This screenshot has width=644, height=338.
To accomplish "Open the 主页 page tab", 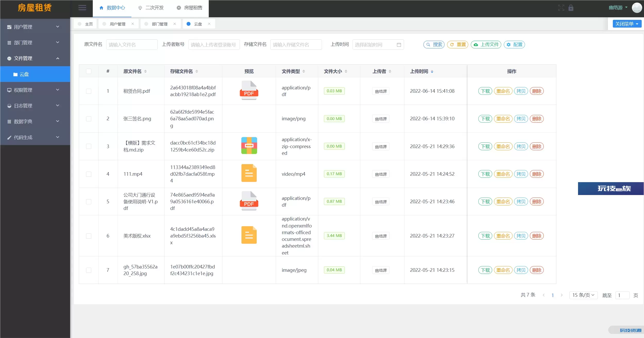I will coord(85,24).
